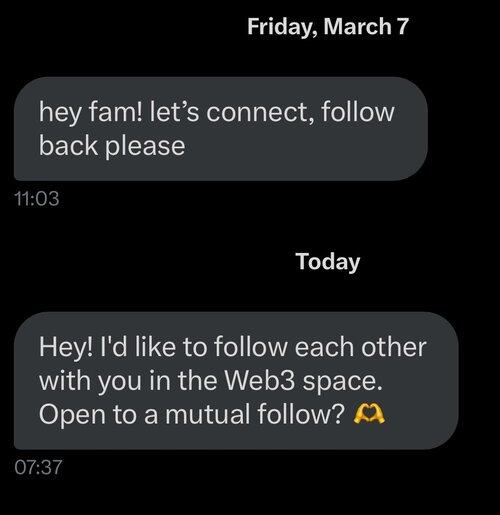The image size is (500, 515).
Task: Click the word 'March' in date header
Action: tap(358, 26)
